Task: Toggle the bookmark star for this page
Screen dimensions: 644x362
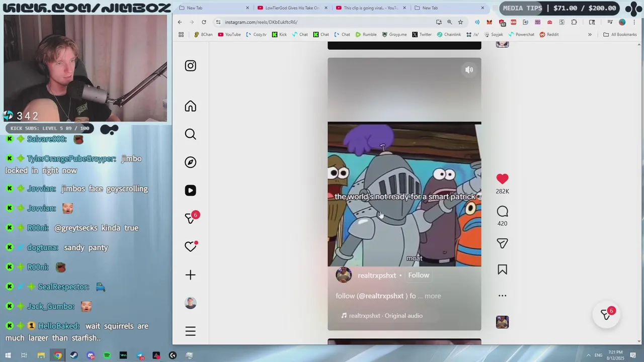Action: click(460, 22)
